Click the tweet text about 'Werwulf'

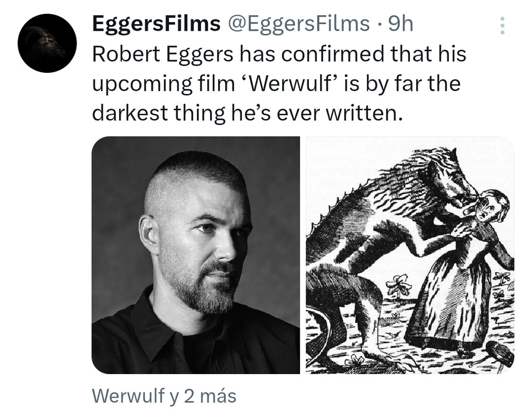click(279, 83)
